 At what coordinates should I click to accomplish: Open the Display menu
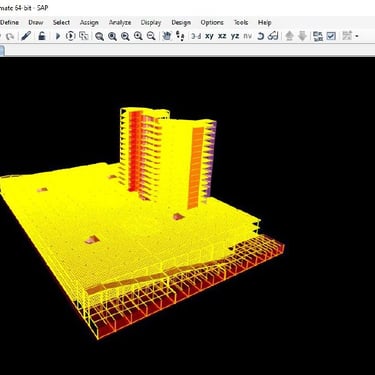(x=151, y=23)
